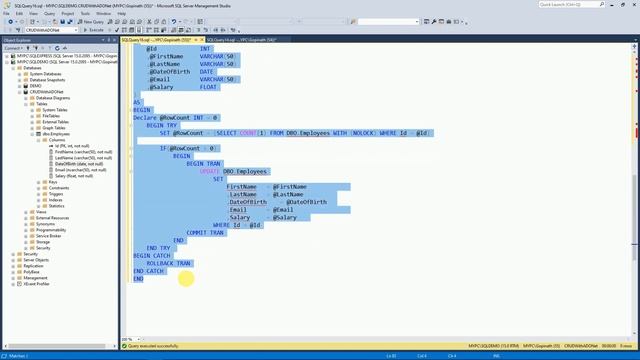
Task: Click the editor vertical scrollbar thumb
Action: pos(634,218)
